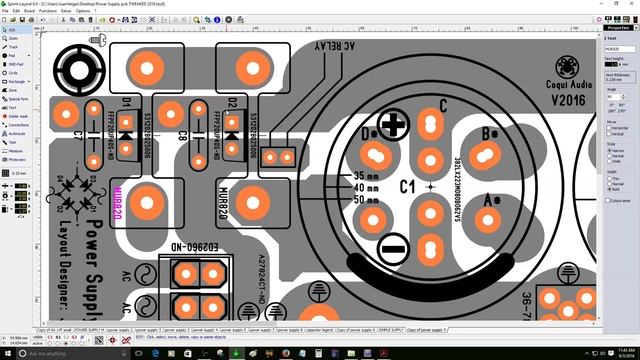Set angle to 0° shortcut

point(612,106)
